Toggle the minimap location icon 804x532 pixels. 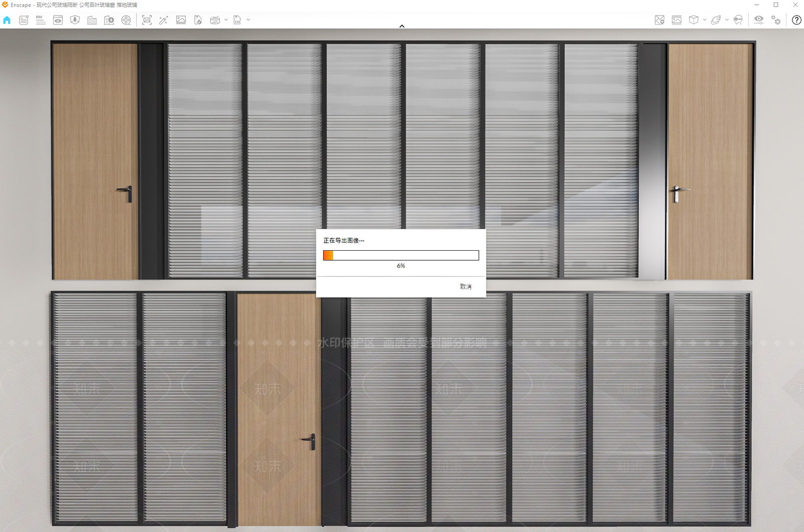tap(660, 20)
